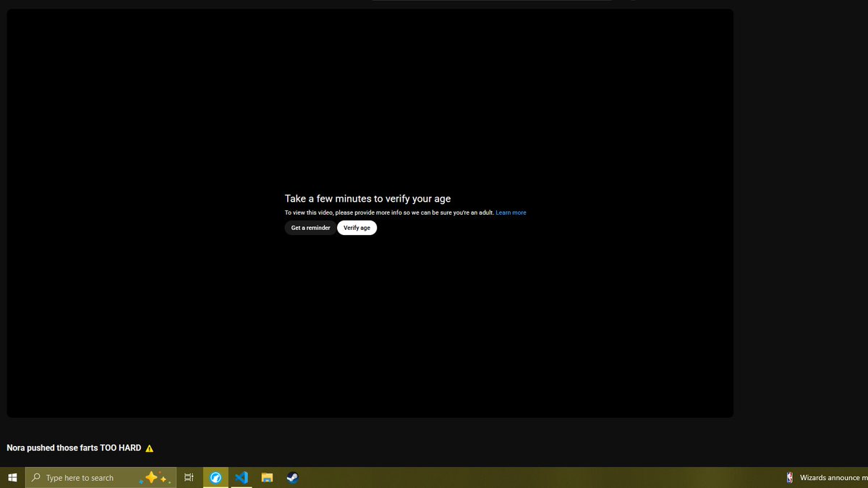
Task: Open the Windows Start menu
Action: click(x=12, y=478)
